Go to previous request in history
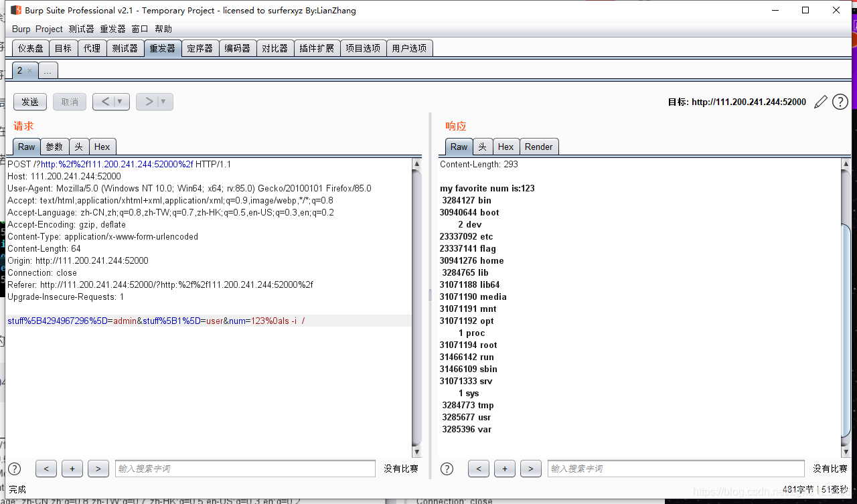 pos(105,102)
